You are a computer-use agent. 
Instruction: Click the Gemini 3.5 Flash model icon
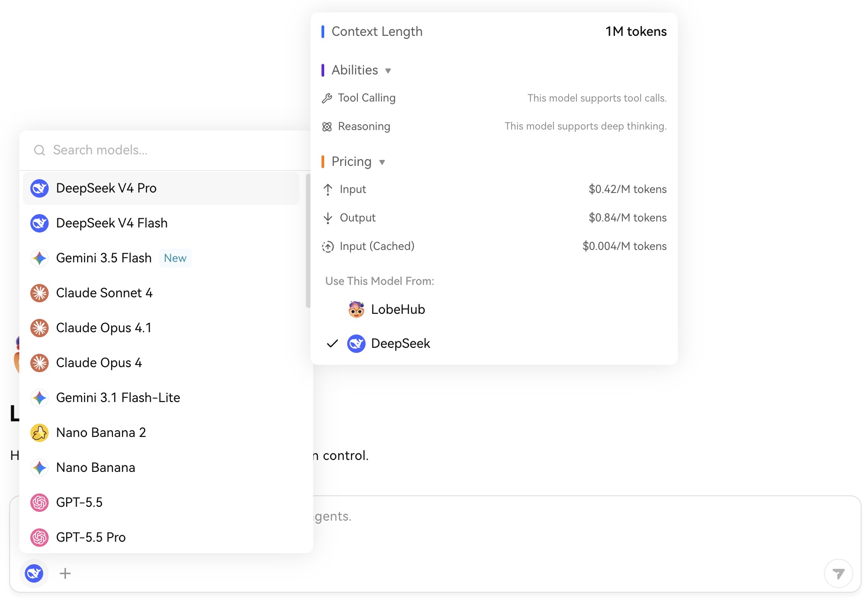pos(39,258)
